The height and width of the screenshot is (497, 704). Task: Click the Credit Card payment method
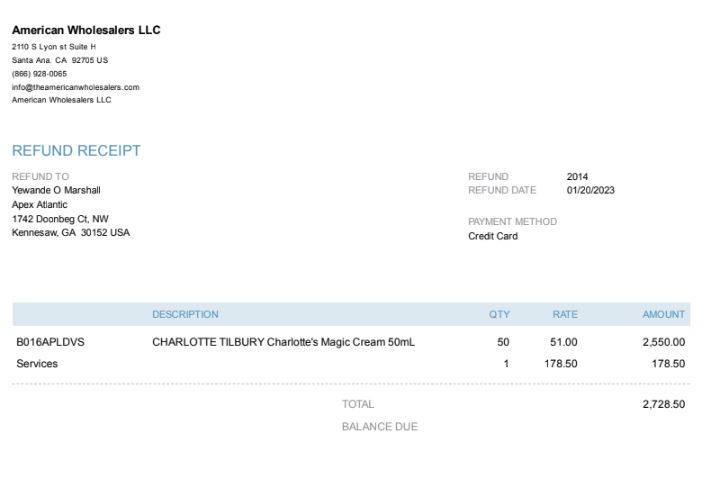point(493,236)
